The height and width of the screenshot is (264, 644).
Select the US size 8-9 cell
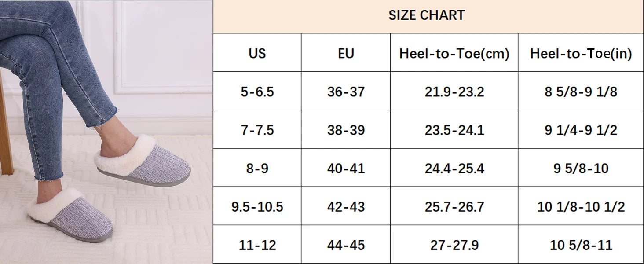pyautogui.click(x=257, y=168)
